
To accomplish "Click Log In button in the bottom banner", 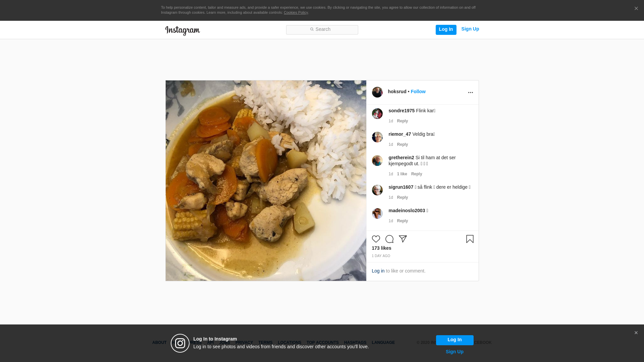I will pos(455,340).
